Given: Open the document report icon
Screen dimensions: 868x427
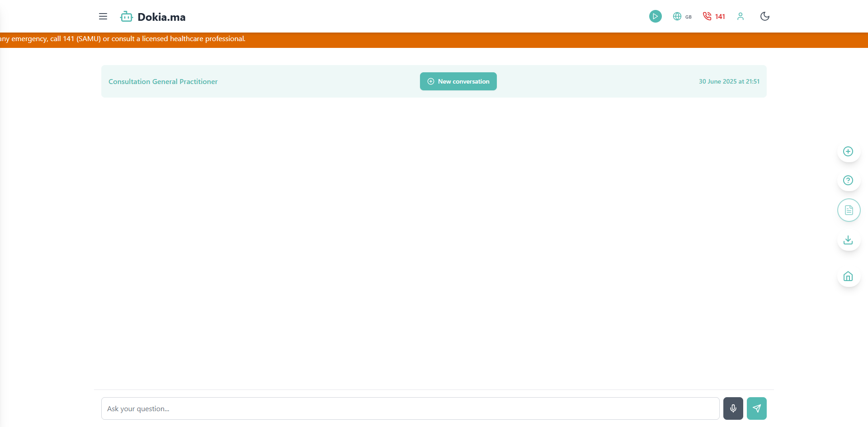Looking at the screenshot, I should 849,210.
